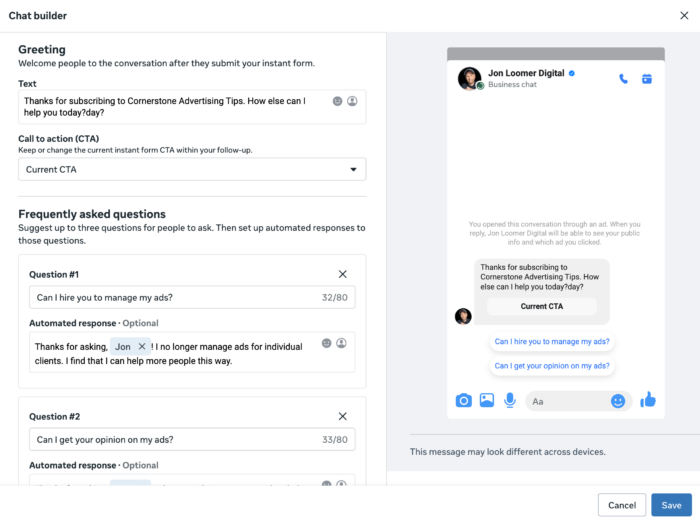Remove Question #1
Image resolution: width=700 pixels, height=525 pixels.
[x=342, y=274]
